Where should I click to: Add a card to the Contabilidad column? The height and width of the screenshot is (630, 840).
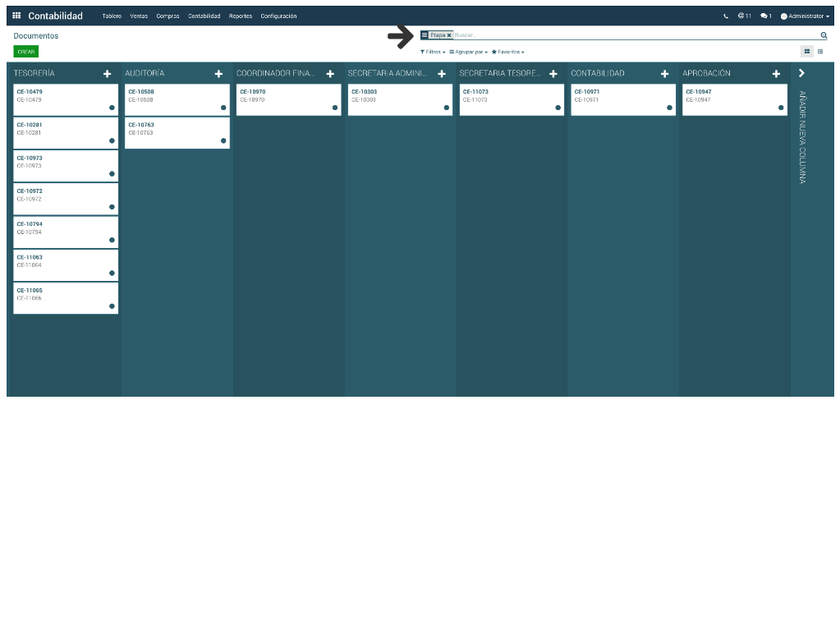tap(664, 74)
